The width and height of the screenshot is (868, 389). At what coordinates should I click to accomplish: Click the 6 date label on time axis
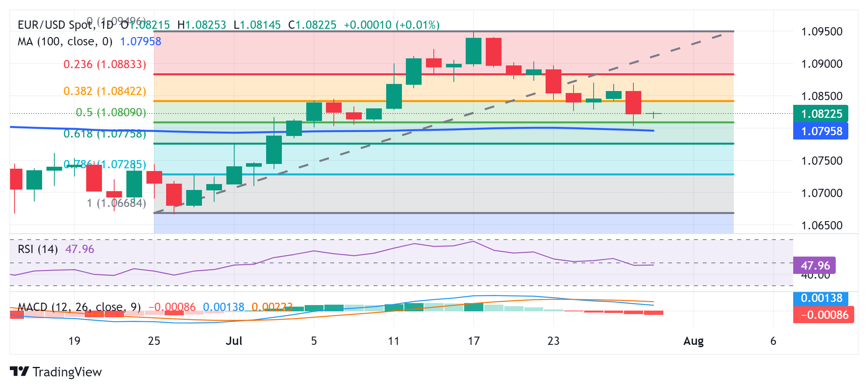click(773, 341)
